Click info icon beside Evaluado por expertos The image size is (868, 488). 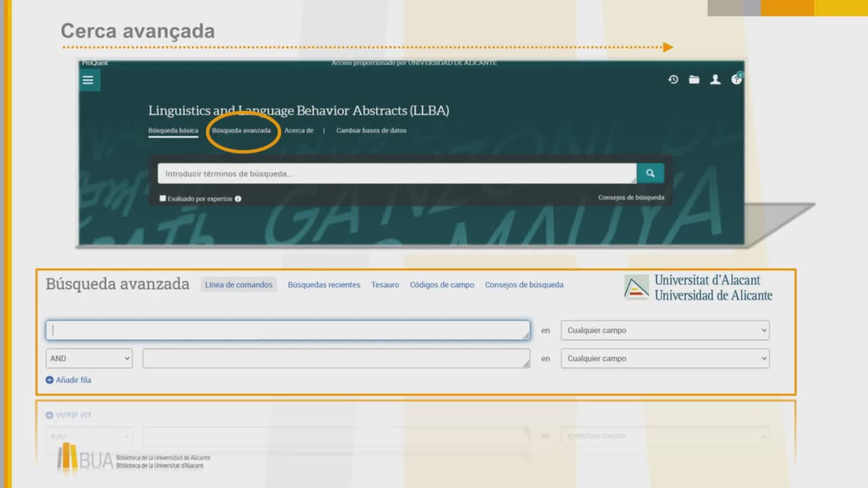click(x=238, y=199)
